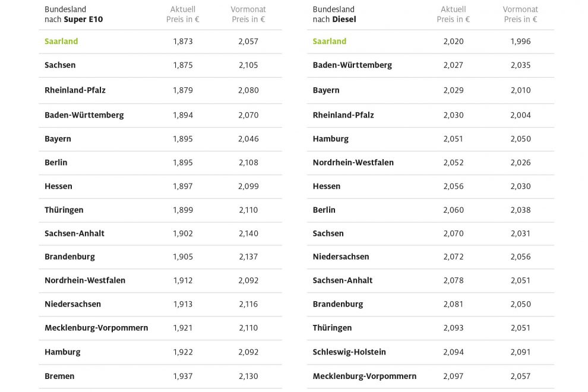Click 'Aktuell Preis in €' header in Super E10 table
The height and width of the screenshot is (392, 588).
(183, 14)
